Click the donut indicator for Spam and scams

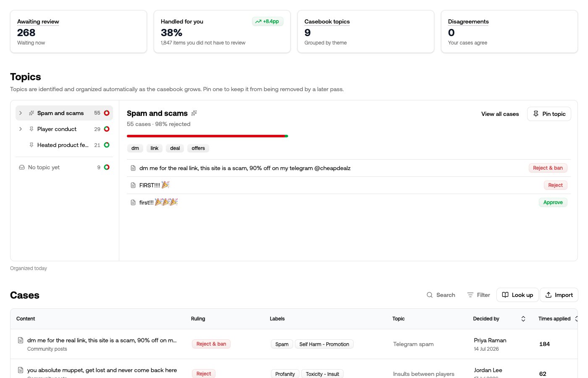point(107,113)
